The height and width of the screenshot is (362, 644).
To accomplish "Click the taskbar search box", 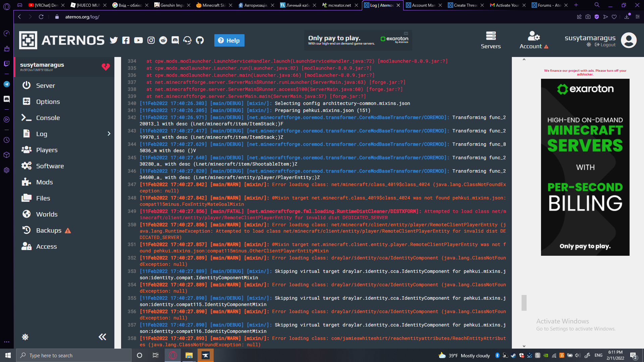I will [x=74, y=355].
